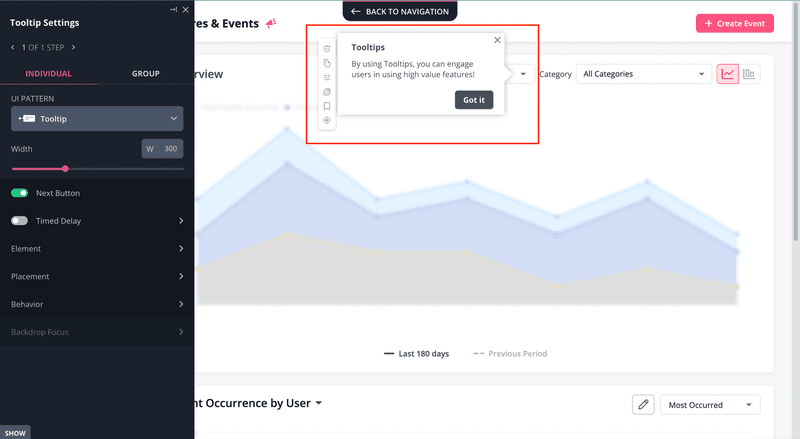Open the Most Occurred dropdown

click(709, 405)
